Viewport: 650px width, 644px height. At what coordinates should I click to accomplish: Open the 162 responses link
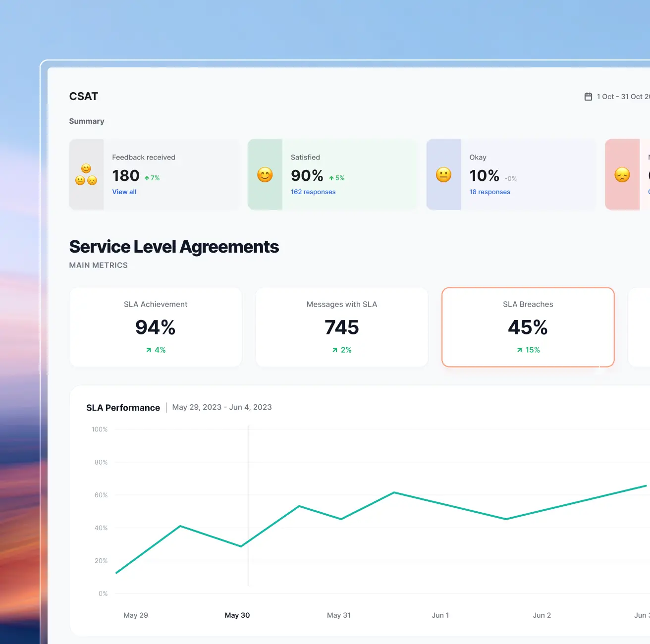click(x=313, y=192)
